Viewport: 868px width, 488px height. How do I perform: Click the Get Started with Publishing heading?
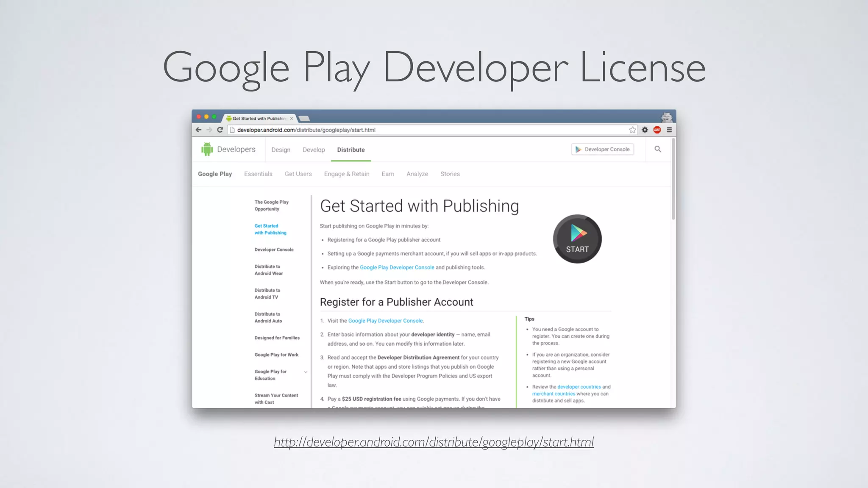point(419,206)
